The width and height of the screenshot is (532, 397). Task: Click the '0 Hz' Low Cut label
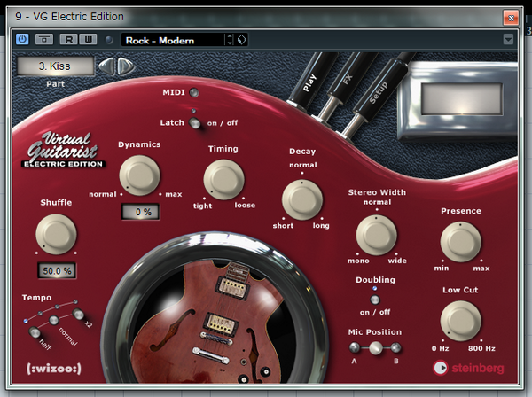(440, 348)
